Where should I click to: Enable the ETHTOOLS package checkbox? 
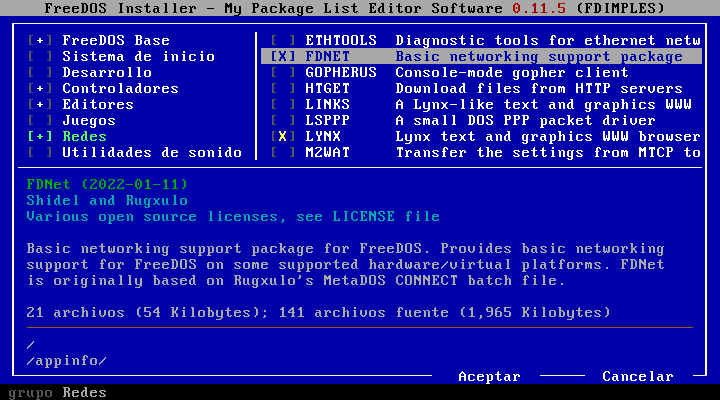(282, 41)
